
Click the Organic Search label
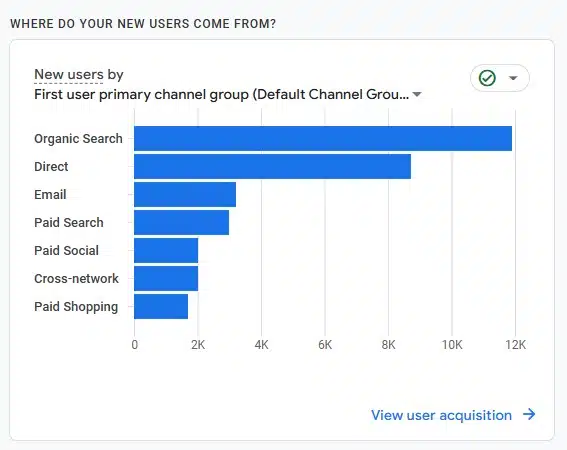point(78,139)
